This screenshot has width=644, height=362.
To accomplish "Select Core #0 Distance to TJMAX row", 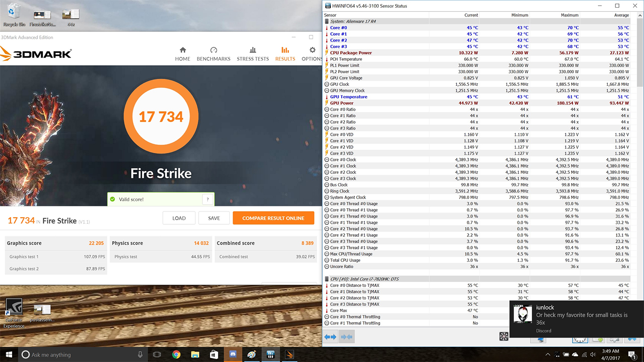I will (477, 285).
